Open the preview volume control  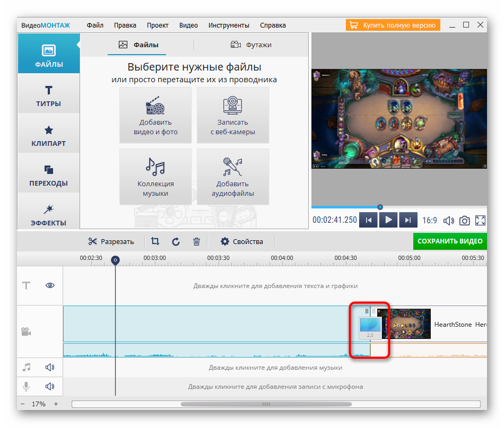(449, 220)
